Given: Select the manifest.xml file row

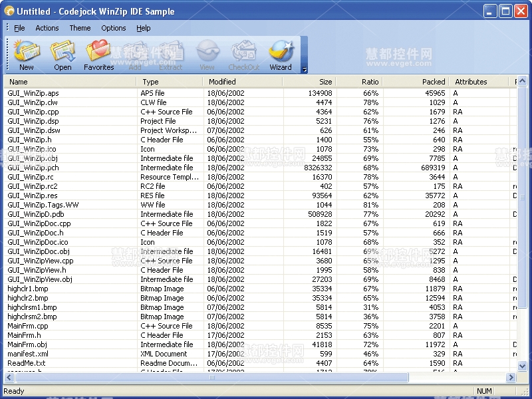Looking at the screenshot, I should pyautogui.click(x=261, y=354).
